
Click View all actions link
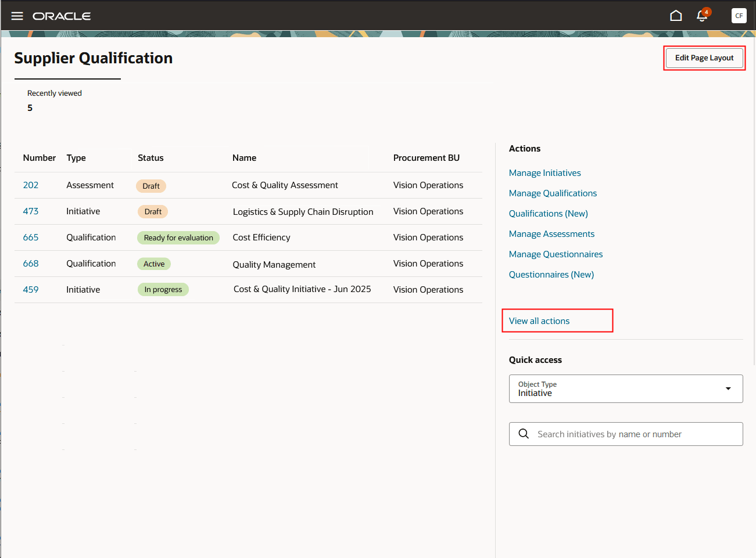tap(539, 321)
